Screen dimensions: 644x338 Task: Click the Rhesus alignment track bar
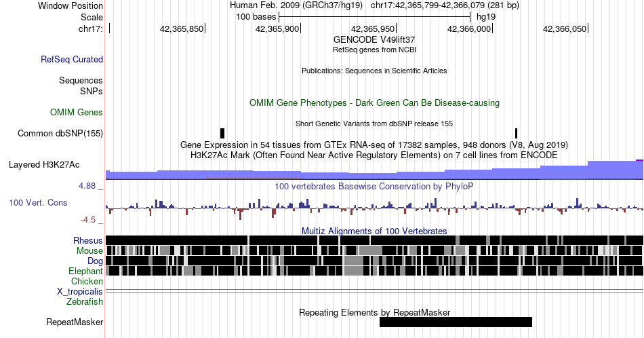374,240
